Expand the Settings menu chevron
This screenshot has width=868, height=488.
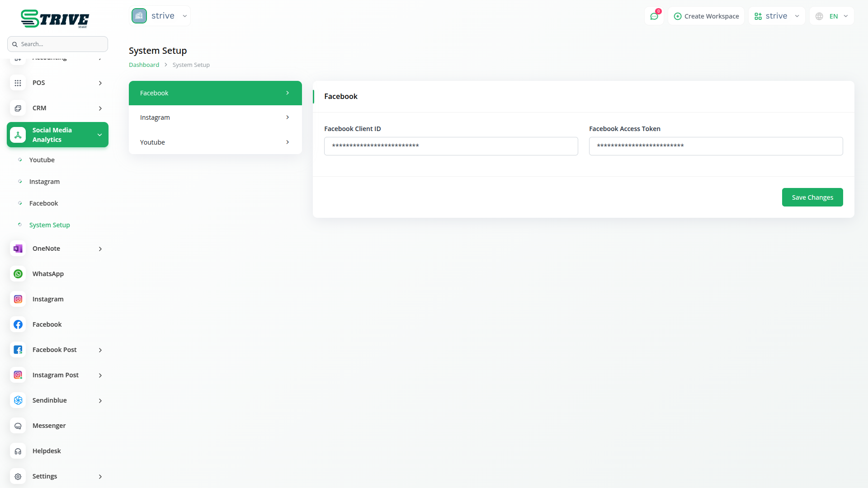100,476
